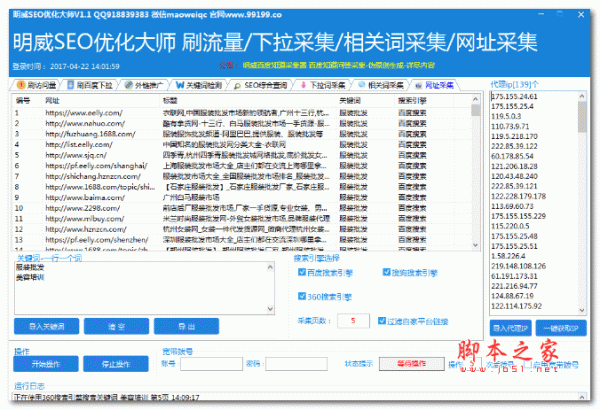Screen dimensions: 600x410
Task: Start the task with 开始操作
Action: click(46, 364)
